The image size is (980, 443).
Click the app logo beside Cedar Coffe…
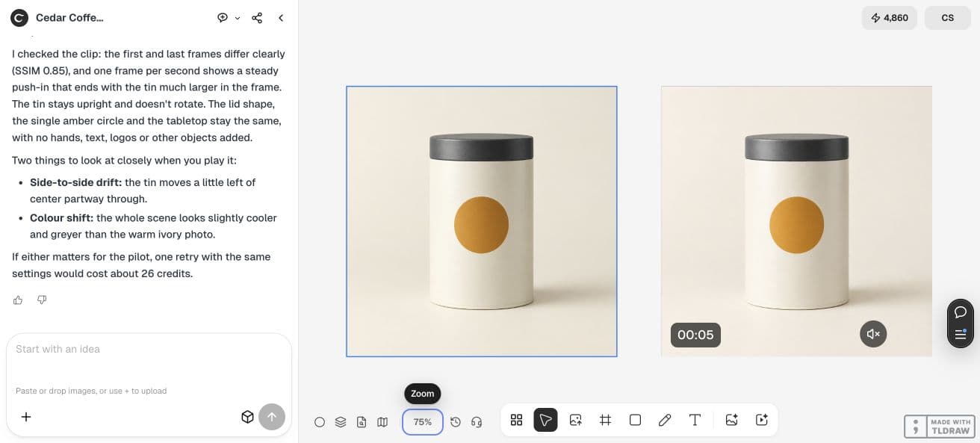click(19, 18)
